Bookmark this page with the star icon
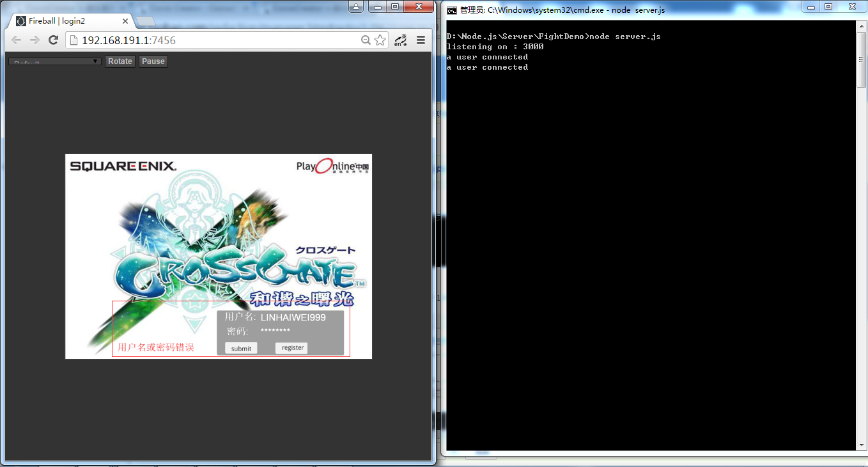 click(x=380, y=40)
